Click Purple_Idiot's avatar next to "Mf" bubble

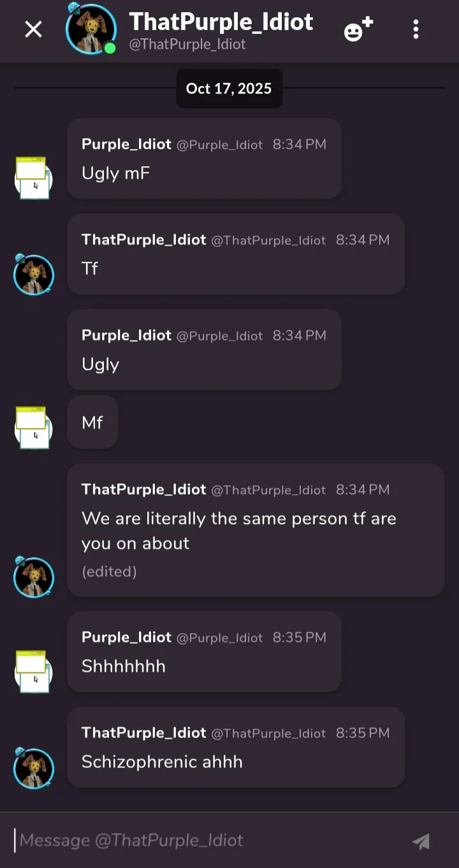pyautogui.click(x=33, y=428)
